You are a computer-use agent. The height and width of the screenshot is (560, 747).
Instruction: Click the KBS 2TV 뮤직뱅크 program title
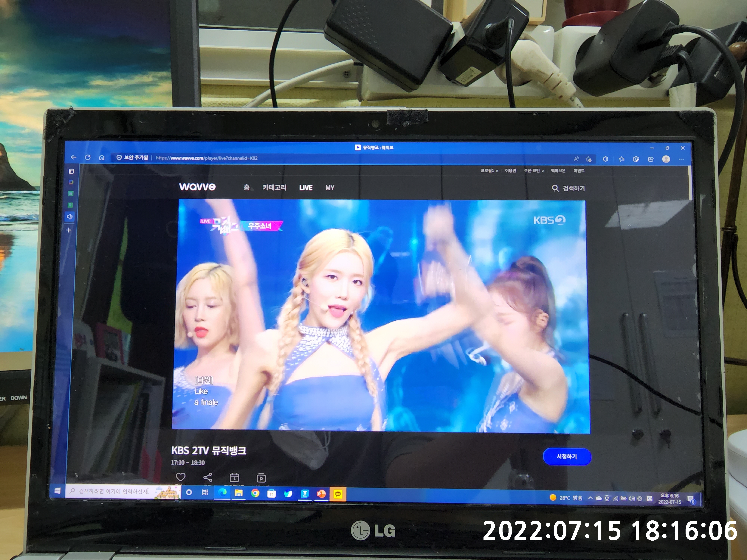(x=209, y=451)
